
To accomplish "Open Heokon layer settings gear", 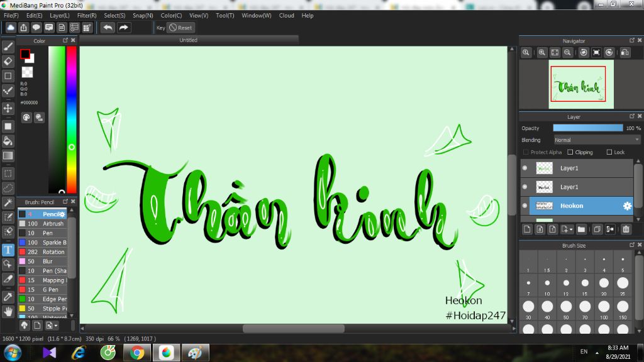I will tap(627, 206).
